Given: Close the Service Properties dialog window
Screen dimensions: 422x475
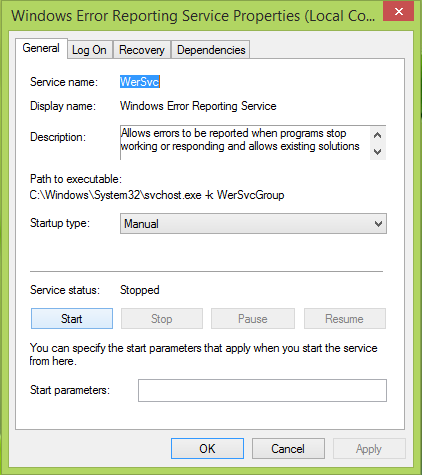Looking at the screenshot, I should [398, 12].
